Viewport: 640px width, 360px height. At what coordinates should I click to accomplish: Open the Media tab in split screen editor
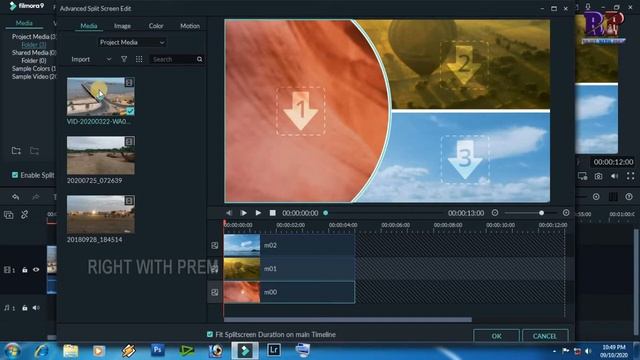click(89, 26)
